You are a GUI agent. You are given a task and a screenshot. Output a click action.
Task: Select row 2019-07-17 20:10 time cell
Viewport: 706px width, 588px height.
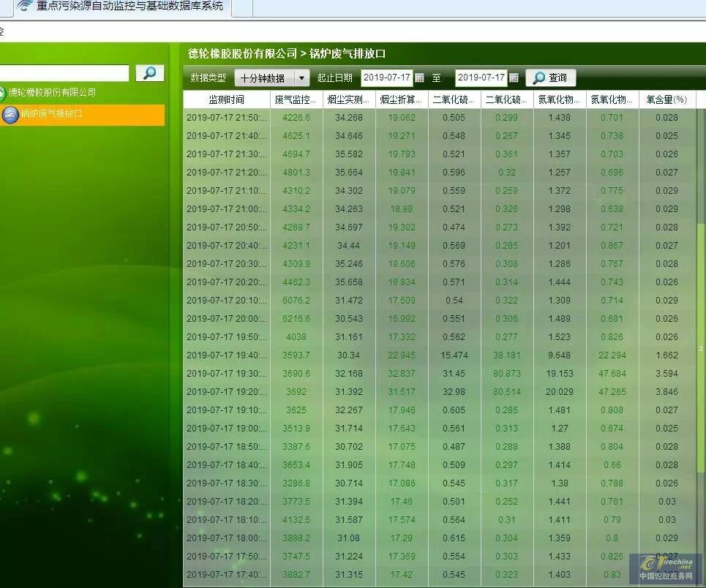(x=227, y=301)
